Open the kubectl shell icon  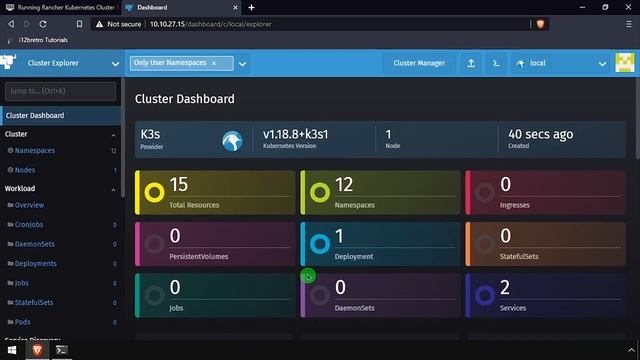coord(496,63)
